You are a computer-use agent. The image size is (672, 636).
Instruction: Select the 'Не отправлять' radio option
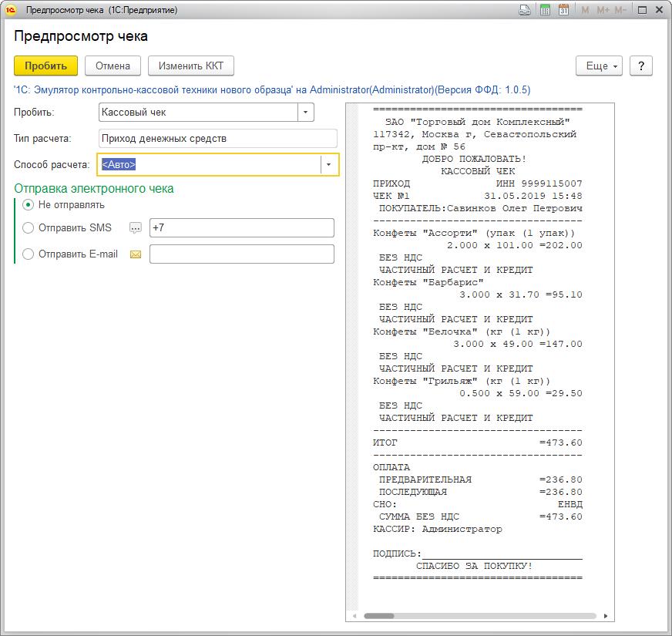(29, 205)
